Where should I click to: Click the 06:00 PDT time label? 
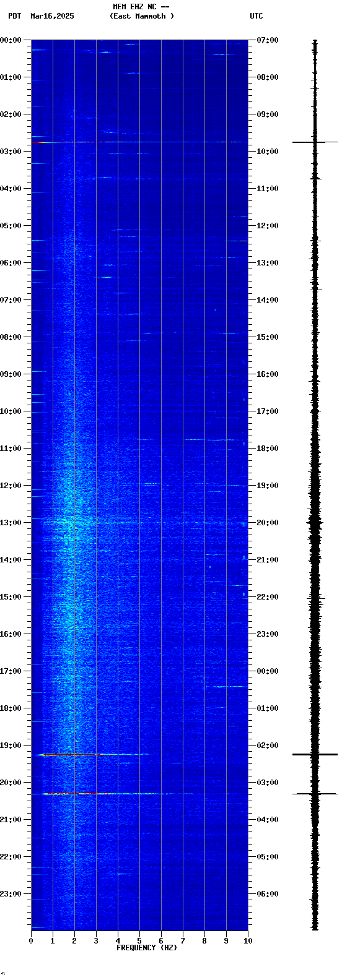point(11,263)
